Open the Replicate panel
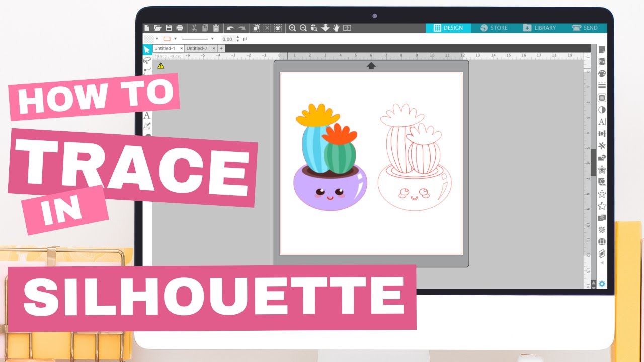Image resolution: width=644 pixels, height=362 pixels. pos(602,146)
